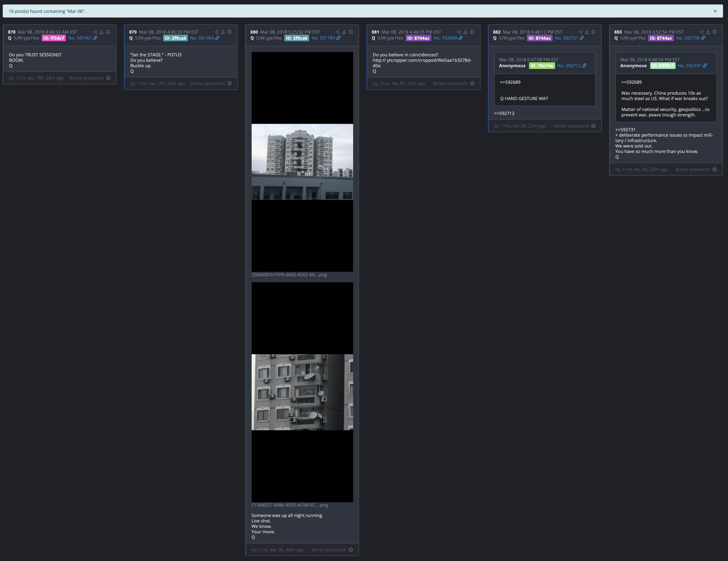Share post 882 using its share icon
This screenshot has width=728, height=561.
(581, 32)
